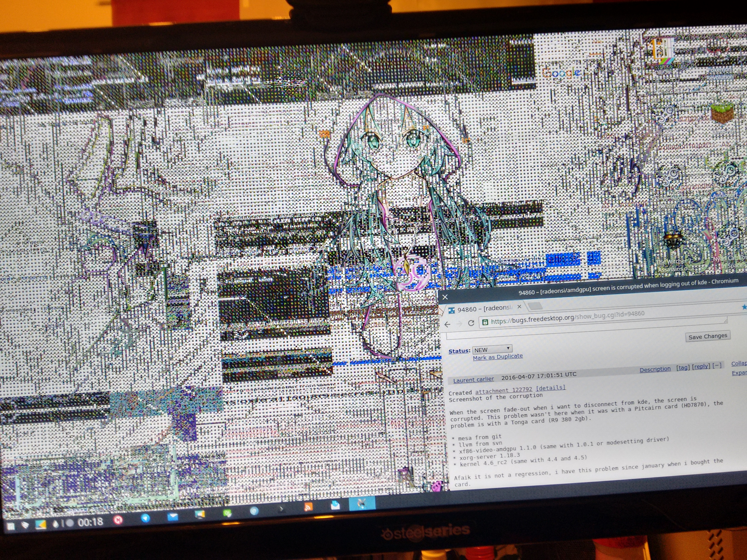This screenshot has width=747, height=560.
Task: Close the 94860 browser tab
Action: [x=519, y=307]
